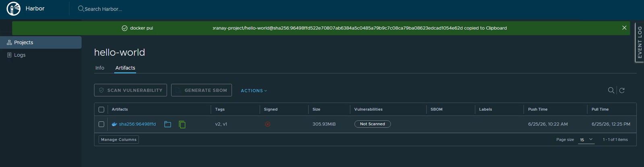The height and width of the screenshot is (167, 644).
Task: Click the Docker whale icon in the artifact row
Action: (114, 124)
